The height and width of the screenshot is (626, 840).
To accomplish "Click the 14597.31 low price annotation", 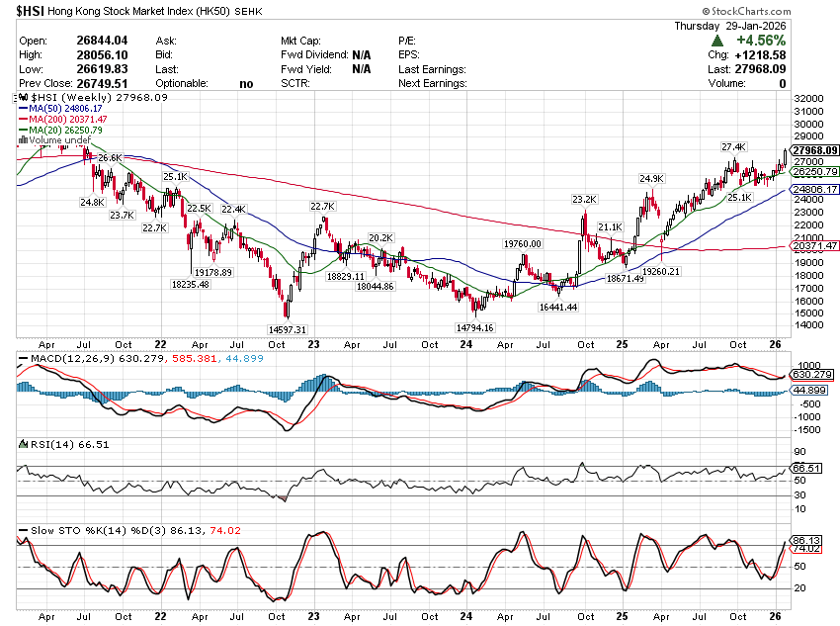I will pos(287,329).
